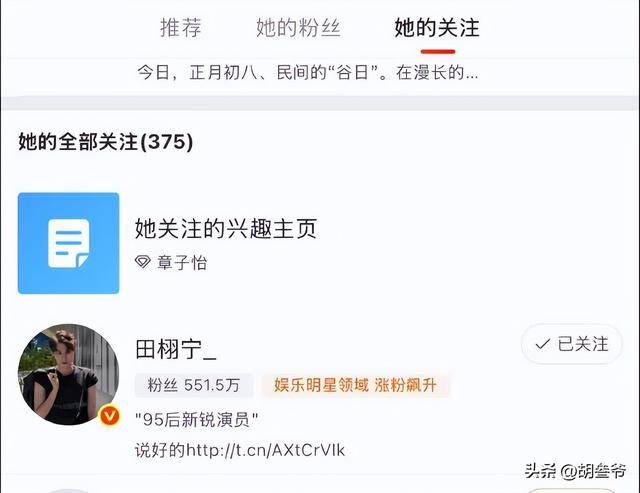Open the 今日，正月初八 post preview
The image size is (640, 493).
click(x=308, y=73)
